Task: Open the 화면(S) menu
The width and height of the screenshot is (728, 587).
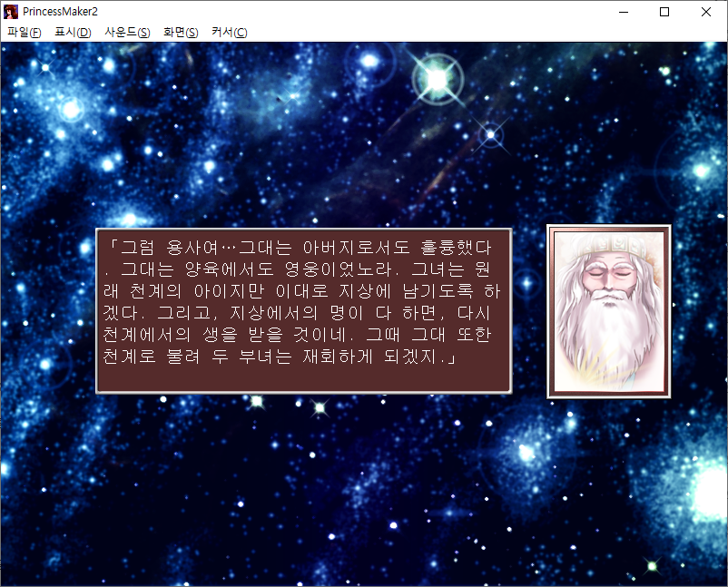Action: coord(181,32)
